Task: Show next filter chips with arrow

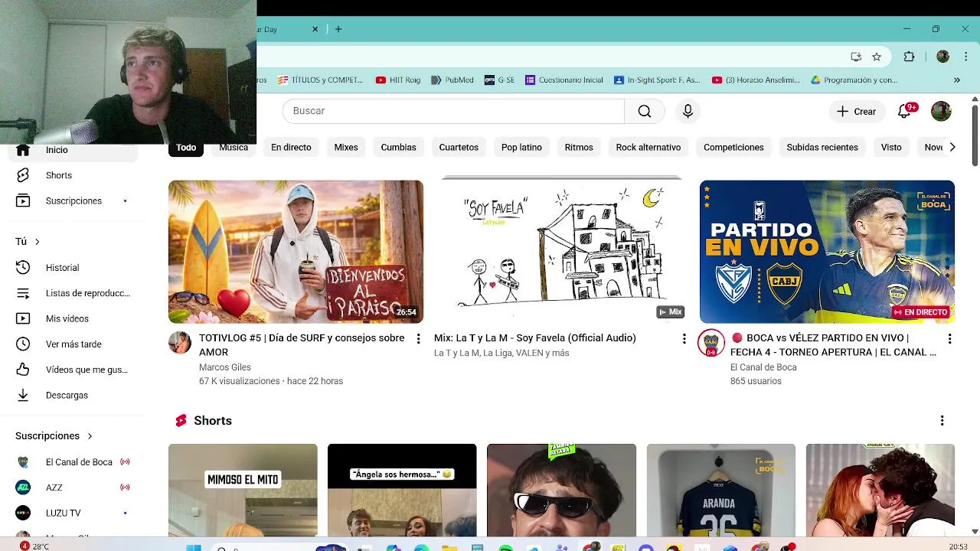Action: pyautogui.click(x=952, y=147)
